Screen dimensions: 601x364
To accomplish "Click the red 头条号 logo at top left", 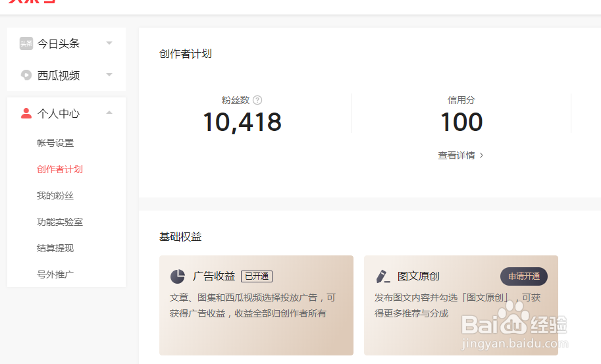I will [x=32, y=1].
